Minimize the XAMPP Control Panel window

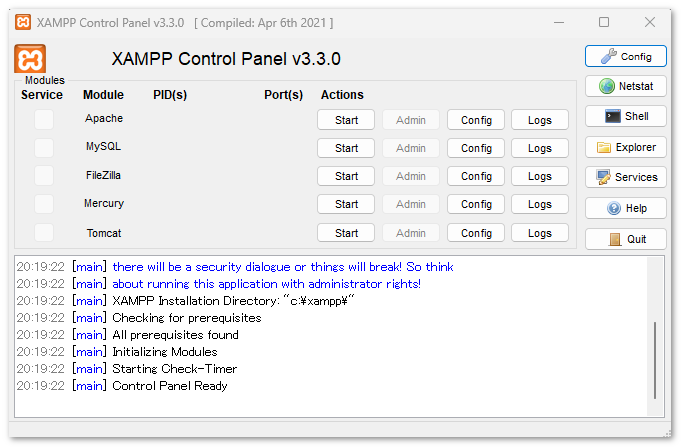coord(559,22)
